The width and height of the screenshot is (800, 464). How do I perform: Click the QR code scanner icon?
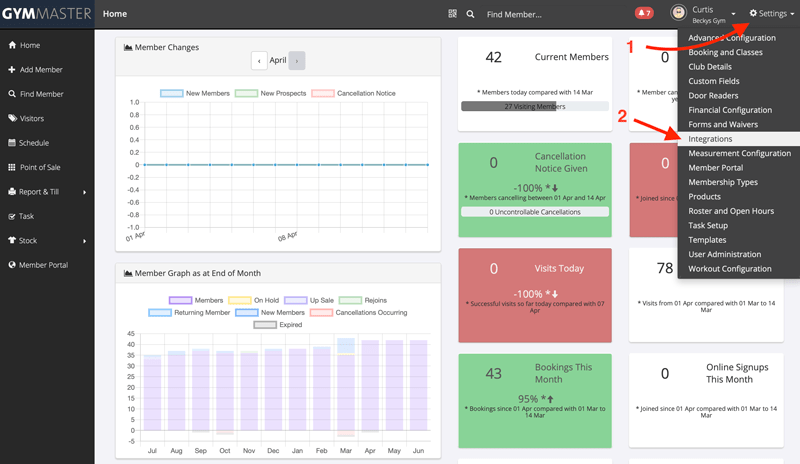click(453, 14)
